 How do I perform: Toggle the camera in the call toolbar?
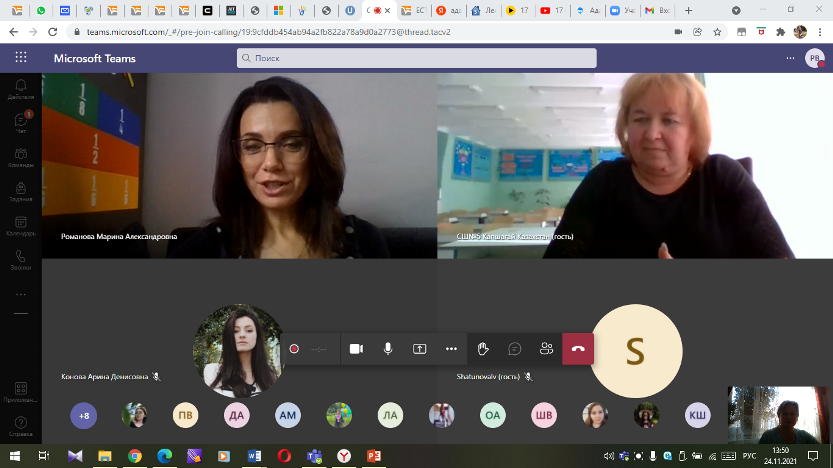(x=356, y=349)
